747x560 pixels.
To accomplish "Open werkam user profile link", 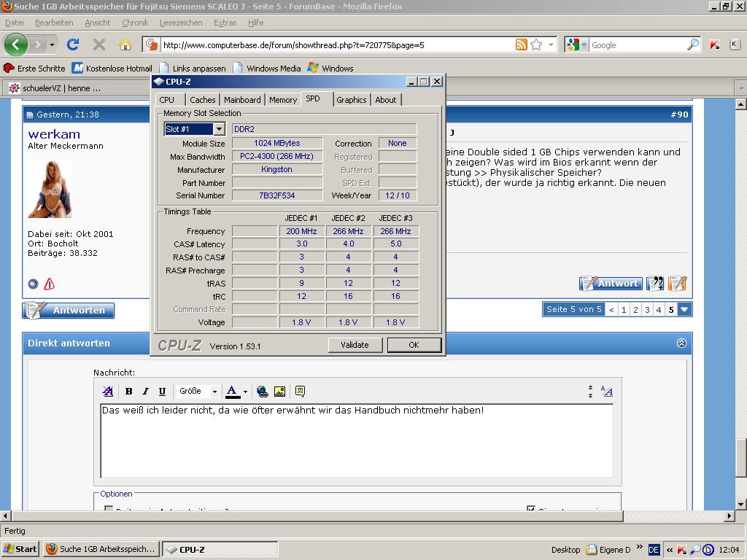I will [54, 134].
